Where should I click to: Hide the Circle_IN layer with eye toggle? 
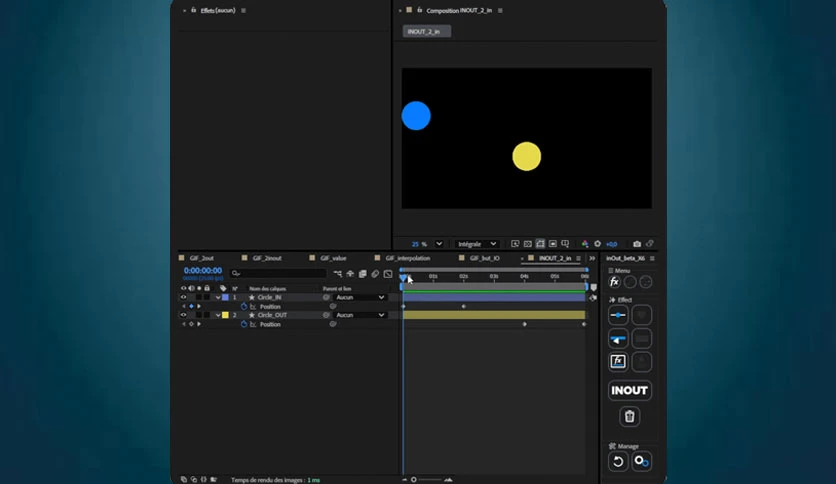point(183,297)
